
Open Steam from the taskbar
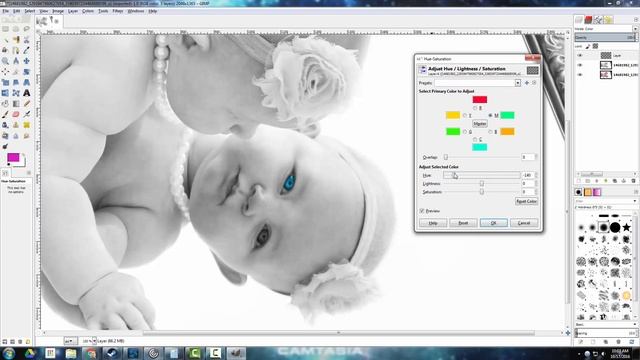coord(111,353)
